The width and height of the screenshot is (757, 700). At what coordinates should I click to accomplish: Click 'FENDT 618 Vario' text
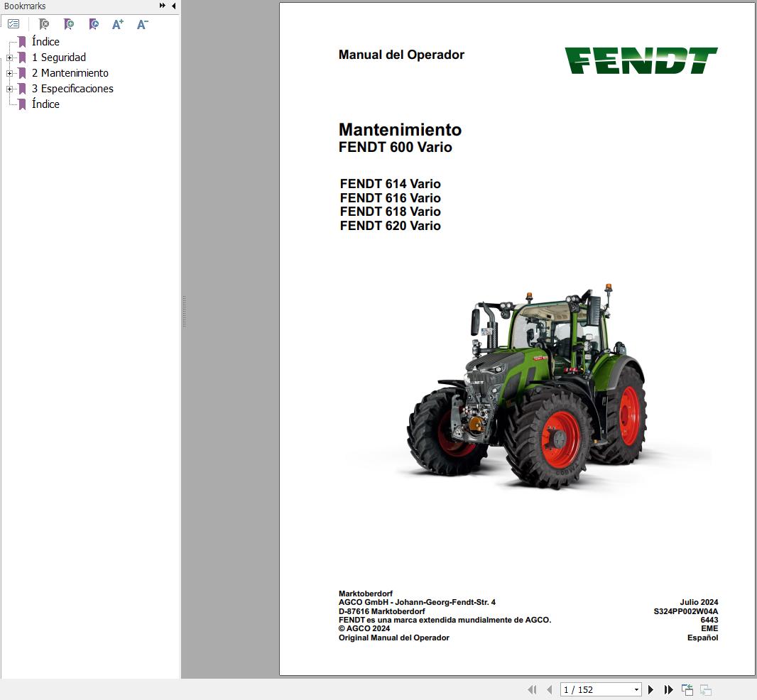pos(390,212)
